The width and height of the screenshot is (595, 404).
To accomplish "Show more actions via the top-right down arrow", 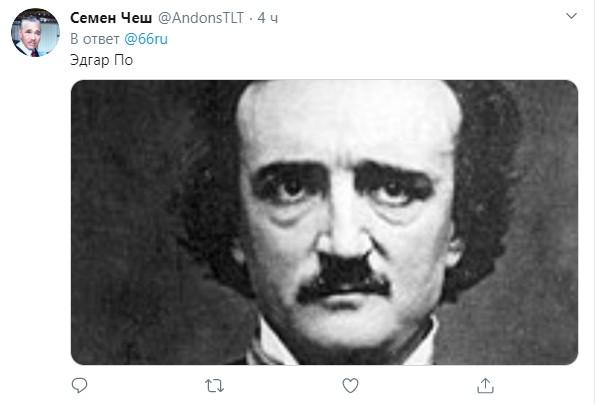I will (571, 16).
